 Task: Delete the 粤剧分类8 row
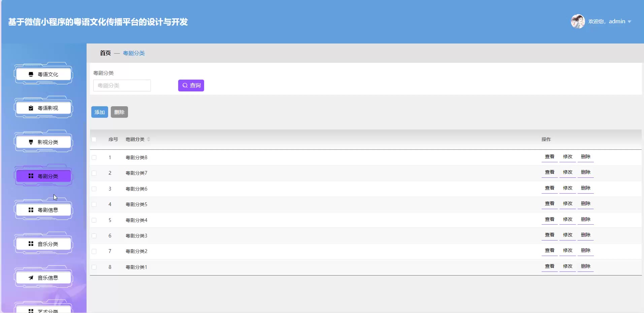[585, 157]
